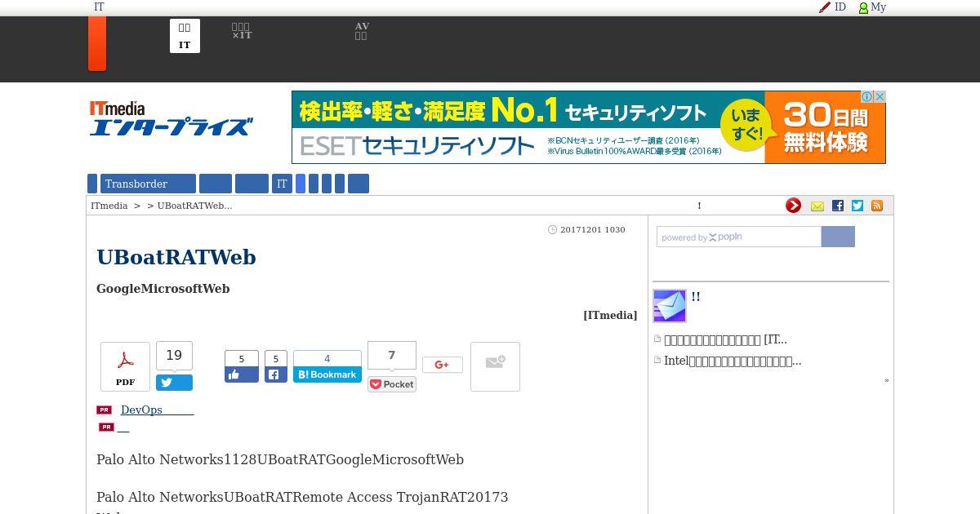The height and width of the screenshot is (514, 980).
Task: Click the second PR underlined link
Action: pyautogui.click(x=123, y=427)
